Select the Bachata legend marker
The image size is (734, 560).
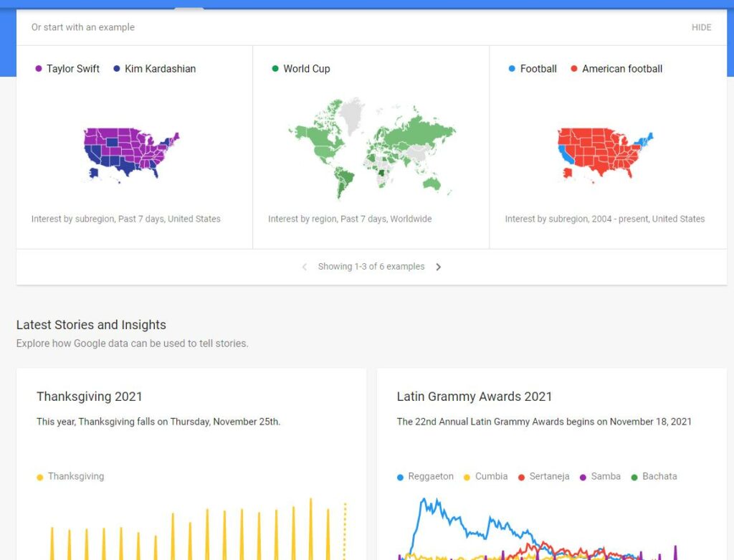coord(634,476)
